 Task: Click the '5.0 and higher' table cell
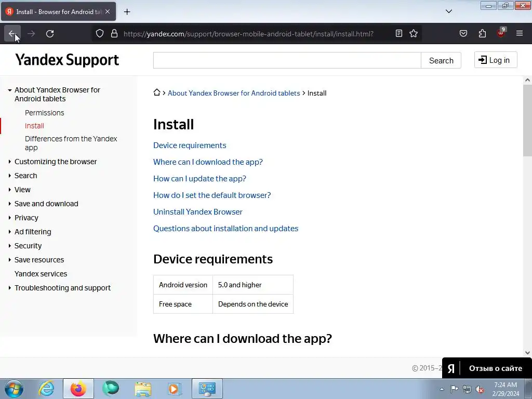point(253,285)
